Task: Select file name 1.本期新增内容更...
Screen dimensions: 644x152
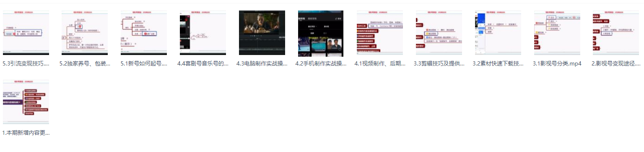Action: coord(26,133)
